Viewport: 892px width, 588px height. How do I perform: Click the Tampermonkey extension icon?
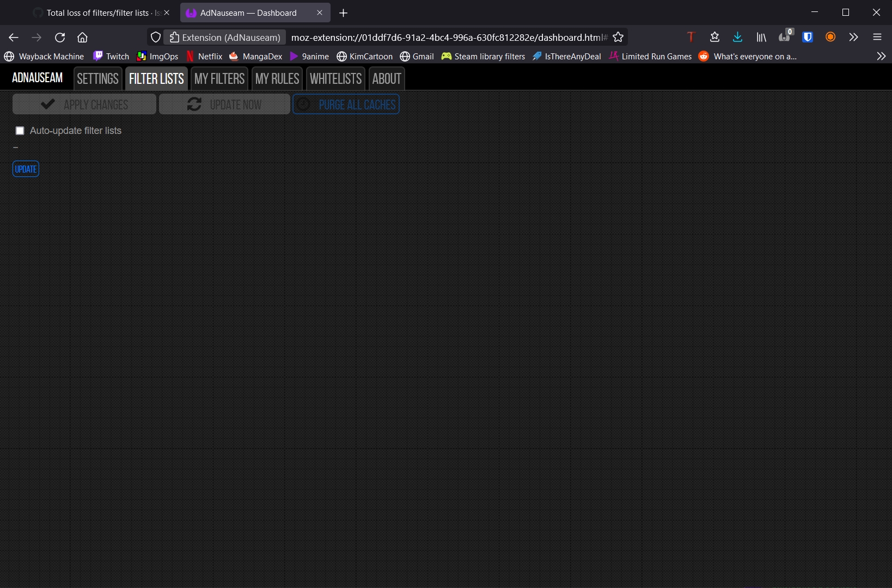coord(690,37)
